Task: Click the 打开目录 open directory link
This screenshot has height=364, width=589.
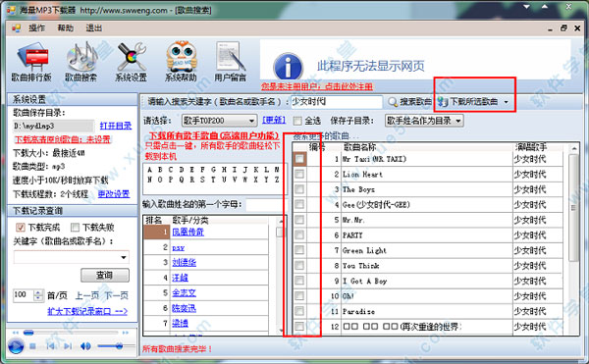Action: [116, 127]
